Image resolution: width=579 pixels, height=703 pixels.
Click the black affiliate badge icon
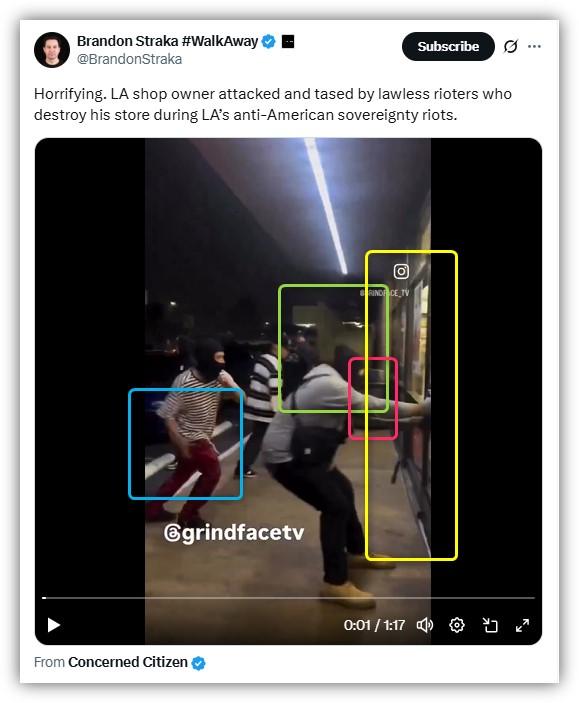pos(288,42)
